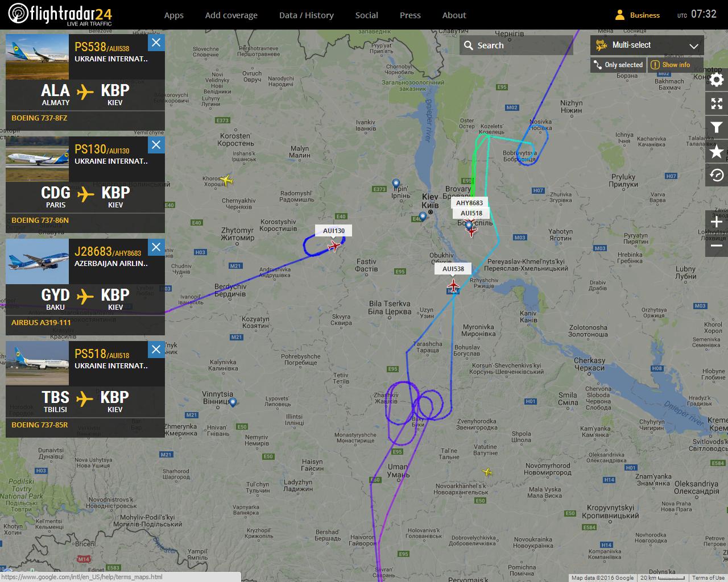Open the Apps menu
The image size is (728, 582).
coord(173,15)
